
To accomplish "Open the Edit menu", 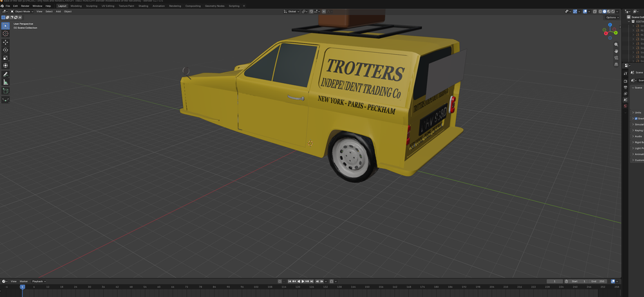I will tap(15, 6).
